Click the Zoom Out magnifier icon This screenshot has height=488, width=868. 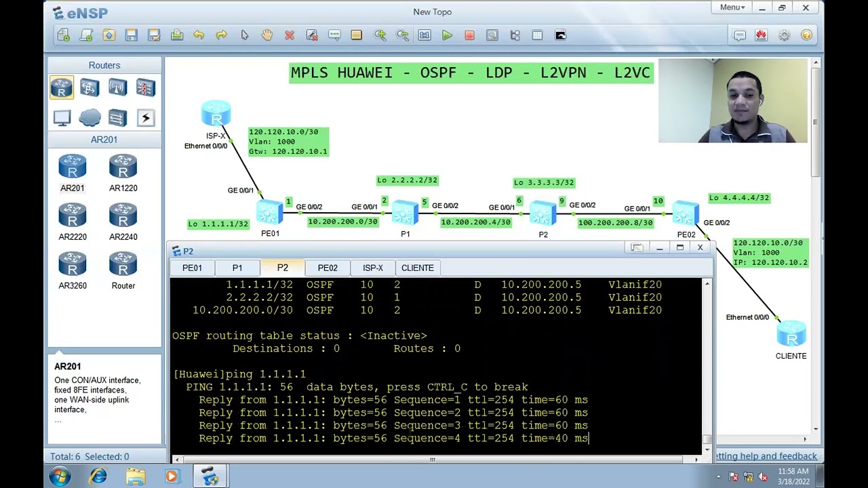402,35
